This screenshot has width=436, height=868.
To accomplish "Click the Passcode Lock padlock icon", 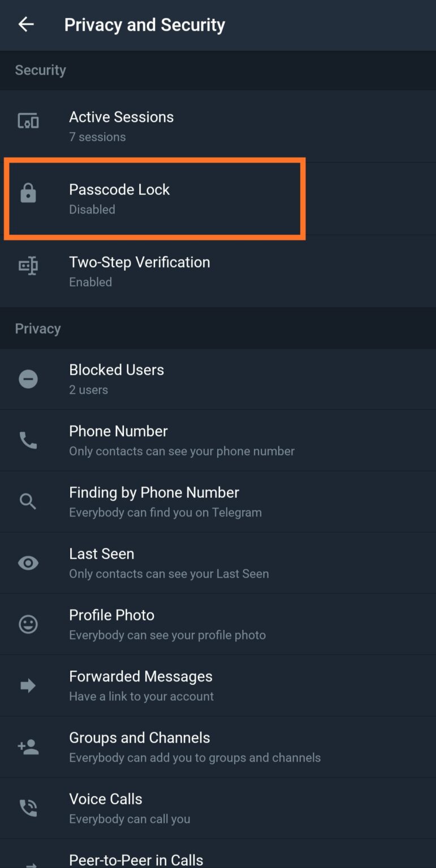I will pos(28,193).
